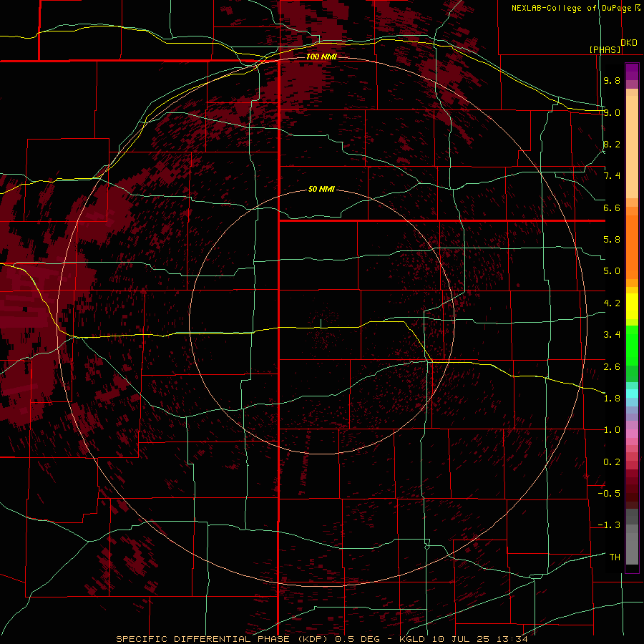The image size is (644, 644).
Task: Click the 4.2 scale value
Action: [612, 303]
